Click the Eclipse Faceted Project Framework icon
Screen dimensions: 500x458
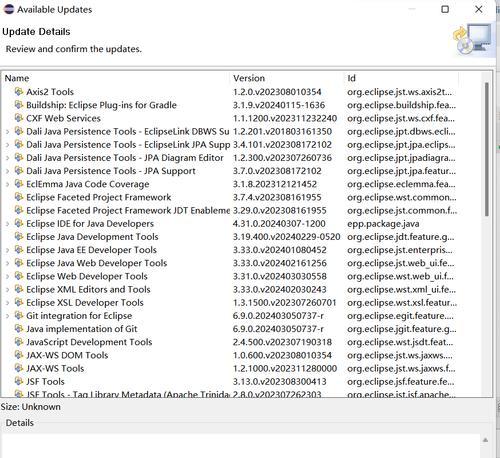coord(19,197)
